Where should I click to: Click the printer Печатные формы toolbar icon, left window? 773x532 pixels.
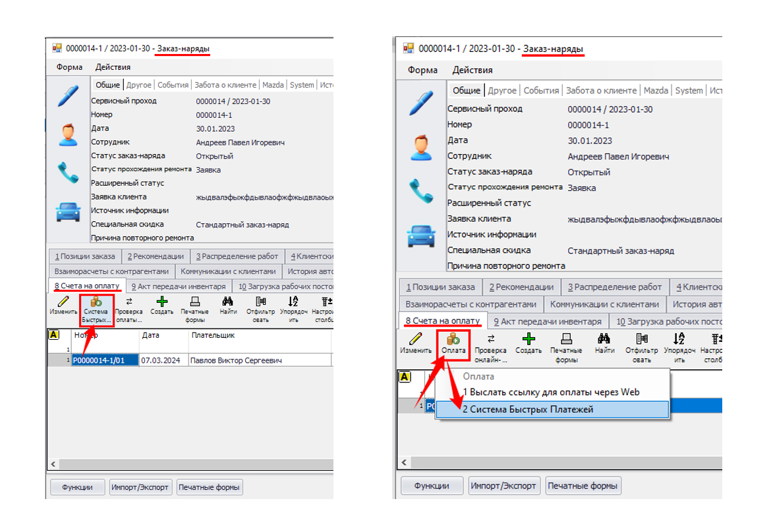pos(195,302)
